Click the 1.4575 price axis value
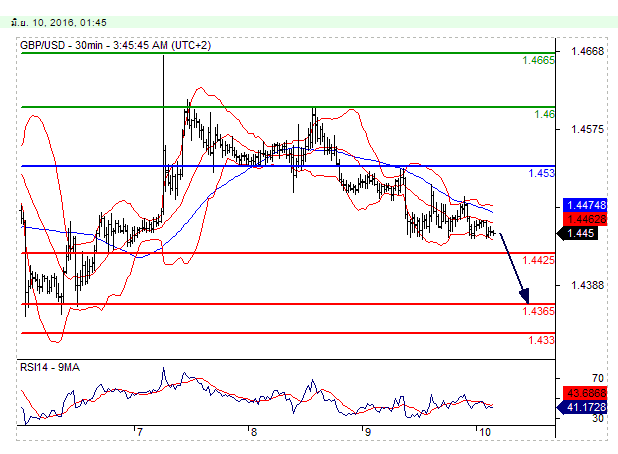Image resolution: width=618 pixels, height=454 pixels. click(587, 129)
